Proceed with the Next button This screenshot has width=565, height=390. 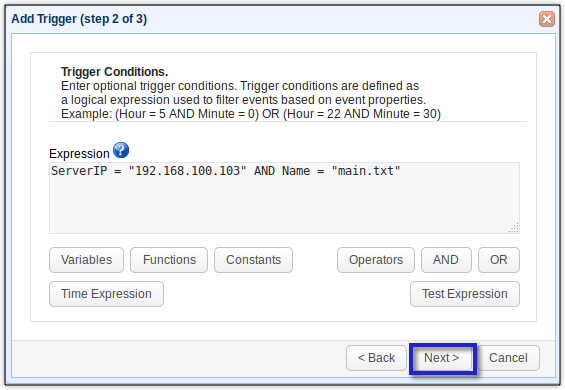tap(442, 358)
